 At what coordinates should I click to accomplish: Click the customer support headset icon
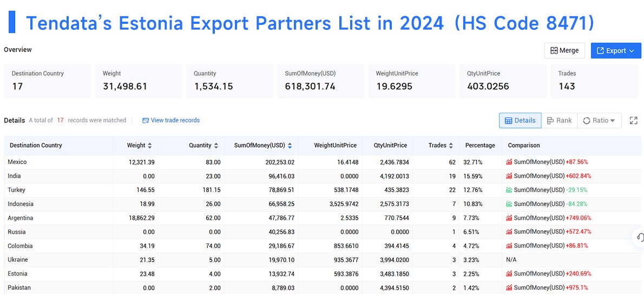(x=640, y=237)
